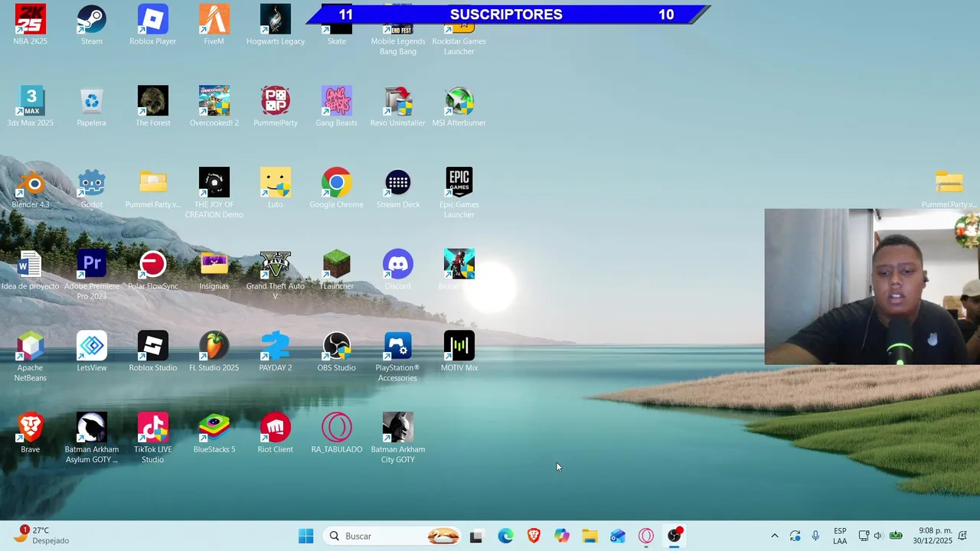Screen dimensions: 980x551
Task: Open the Polar FlowSync shortcut
Action: pos(153,265)
